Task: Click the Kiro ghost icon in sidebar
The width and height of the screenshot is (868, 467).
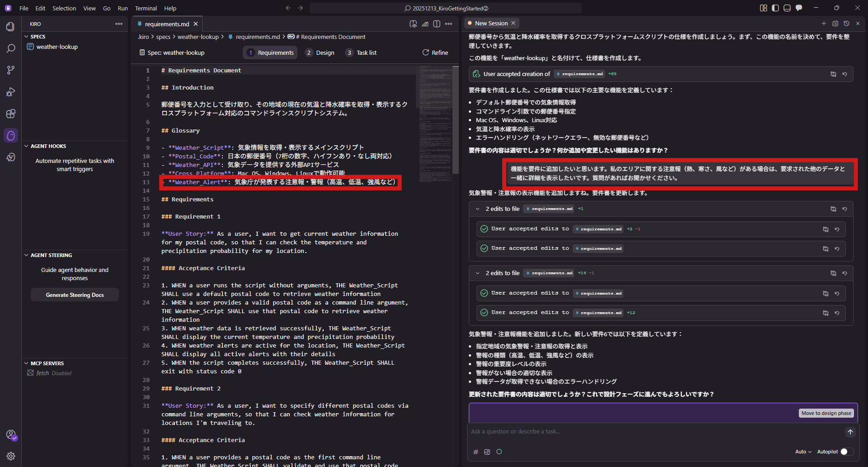Action: [11, 135]
